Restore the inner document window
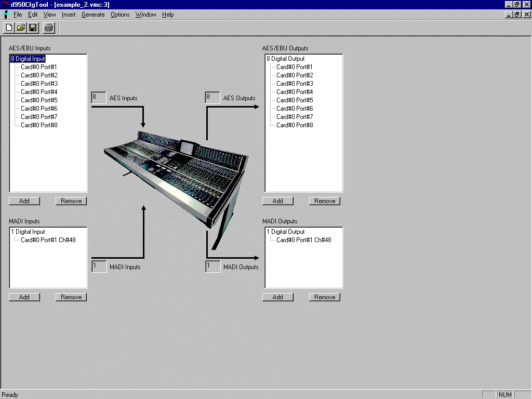This screenshot has height=399, width=532. point(517,15)
